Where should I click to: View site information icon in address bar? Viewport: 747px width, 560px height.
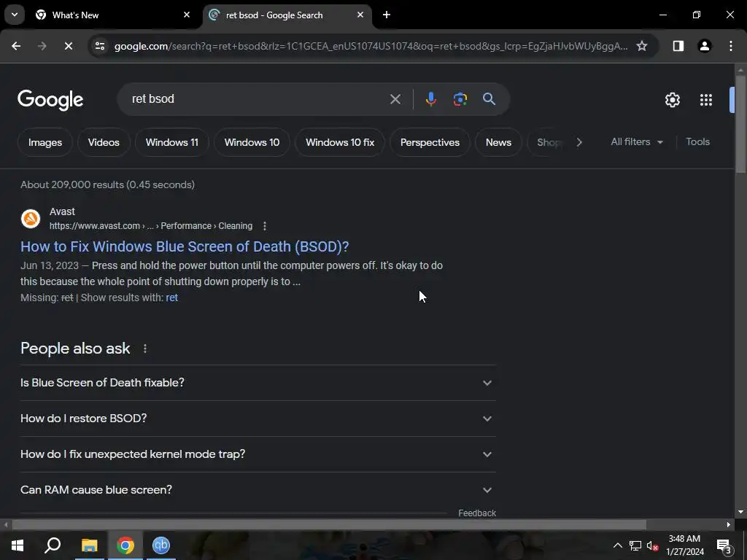(99, 46)
